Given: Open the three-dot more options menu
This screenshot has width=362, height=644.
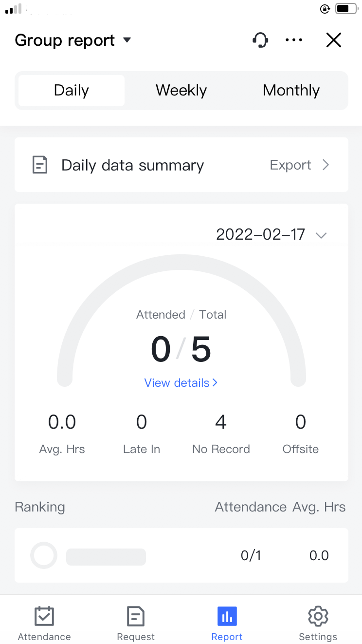Looking at the screenshot, I should (x=294, y=40).
